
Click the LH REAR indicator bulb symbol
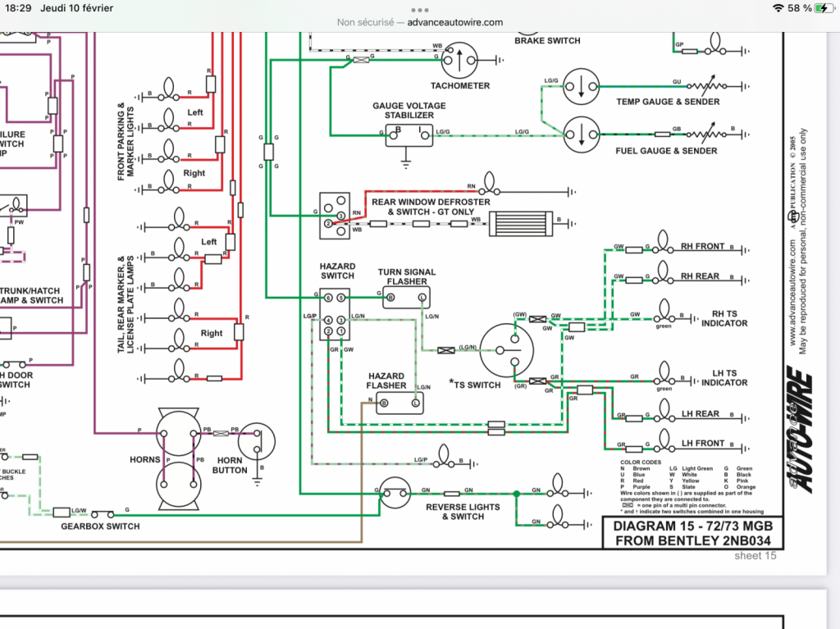click(664, 410)
